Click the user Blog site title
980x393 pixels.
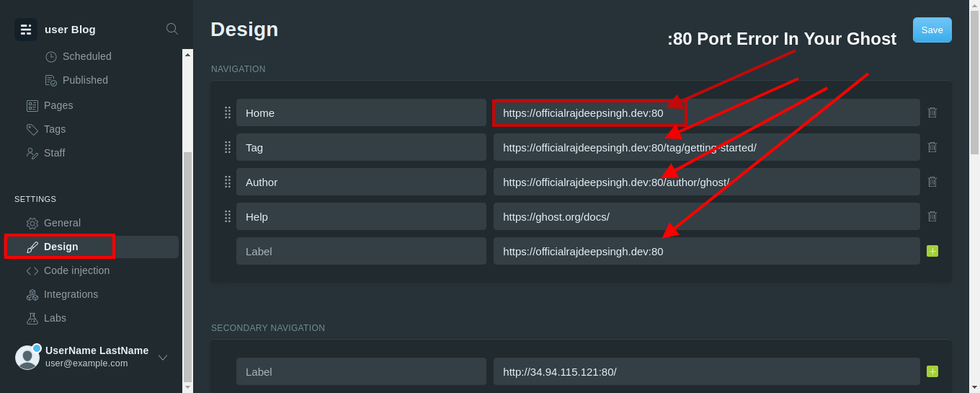[70, 30]
